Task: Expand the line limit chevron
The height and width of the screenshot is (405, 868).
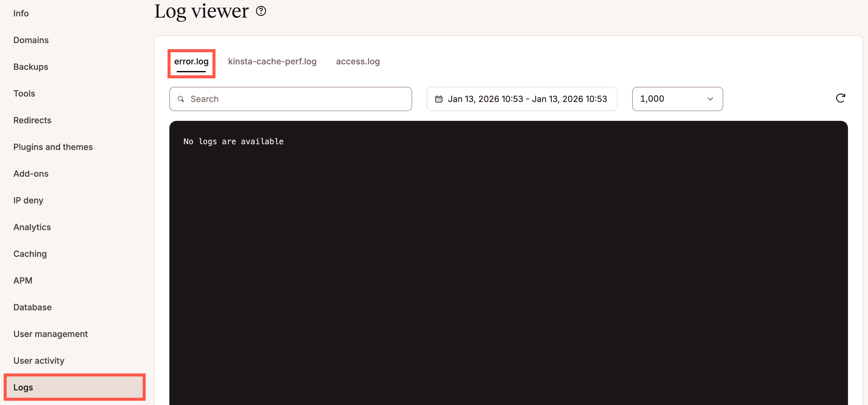Action: [x=710, y=99]
